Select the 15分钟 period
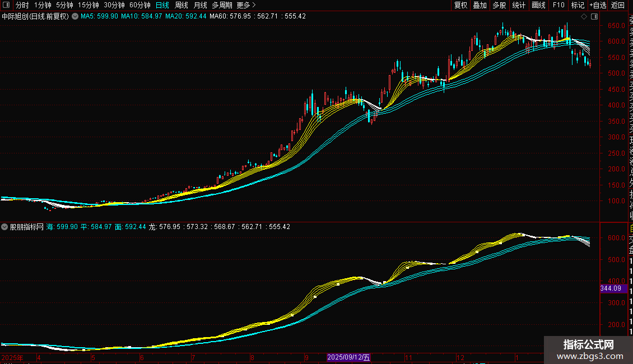 pos(89,5)
